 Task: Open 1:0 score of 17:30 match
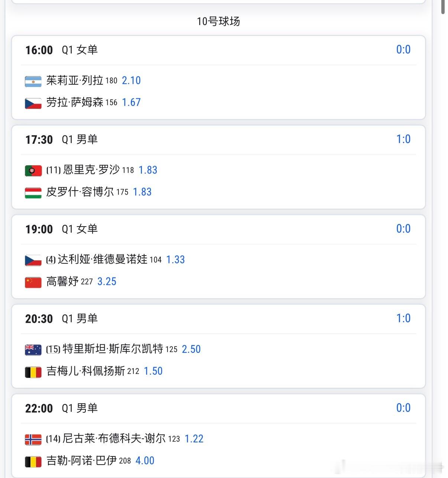403,139
